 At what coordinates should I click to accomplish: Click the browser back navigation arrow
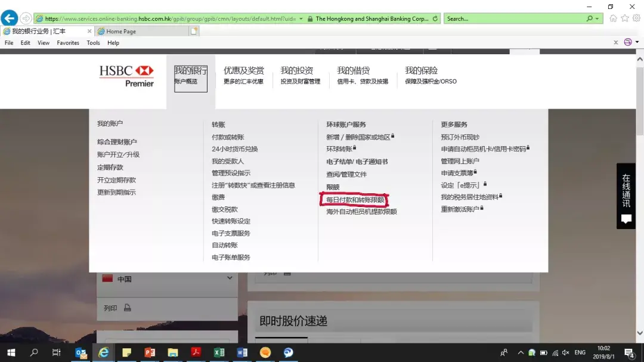click(x=9, y=18)
